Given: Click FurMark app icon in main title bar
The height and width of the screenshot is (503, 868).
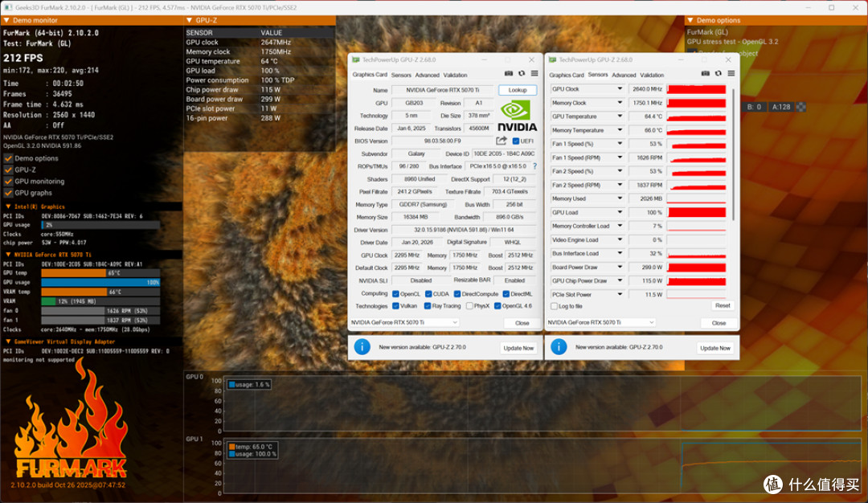Looking at the screenshot, I should point(8,7).
